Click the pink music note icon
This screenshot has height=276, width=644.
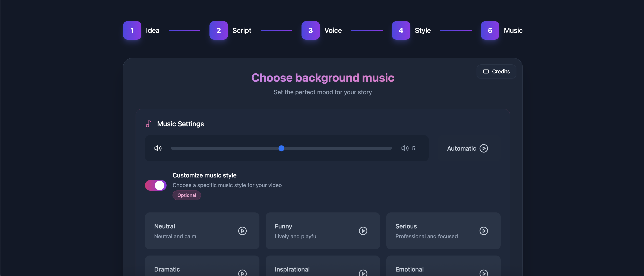point(148,124)
